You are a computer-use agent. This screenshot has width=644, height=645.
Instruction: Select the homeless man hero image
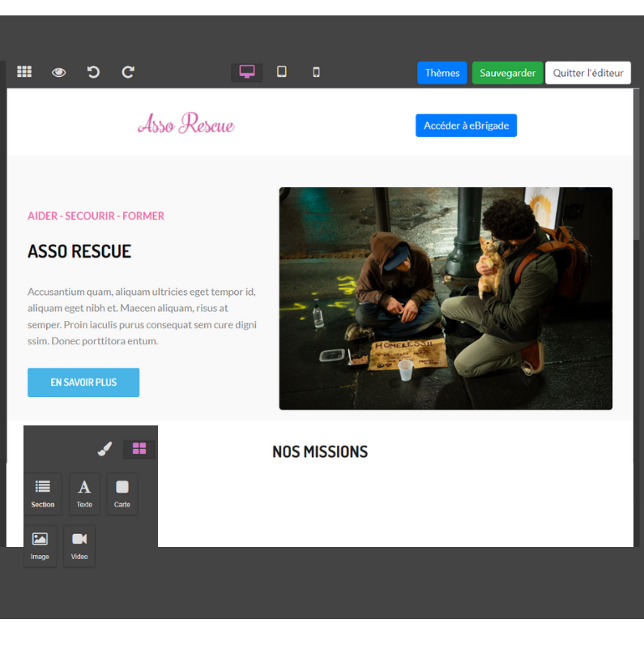(446, 298)
